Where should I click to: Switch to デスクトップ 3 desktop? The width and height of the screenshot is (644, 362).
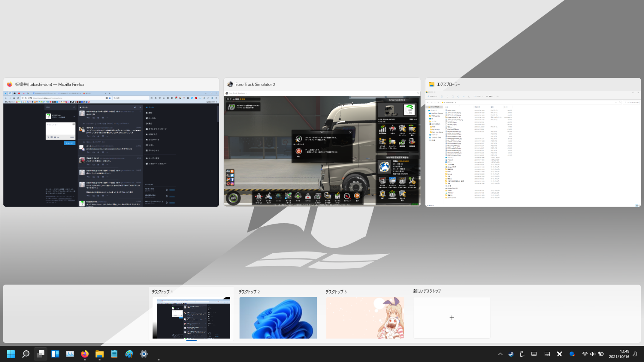pos(365,318)
